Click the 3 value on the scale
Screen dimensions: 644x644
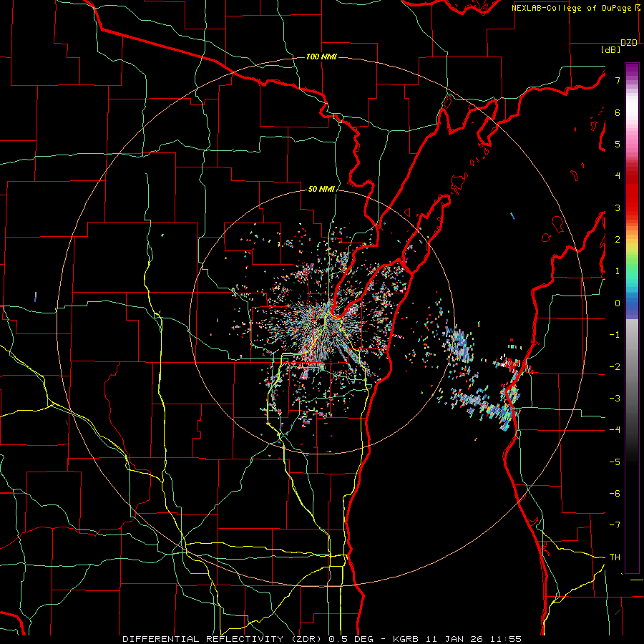point(618,208)
